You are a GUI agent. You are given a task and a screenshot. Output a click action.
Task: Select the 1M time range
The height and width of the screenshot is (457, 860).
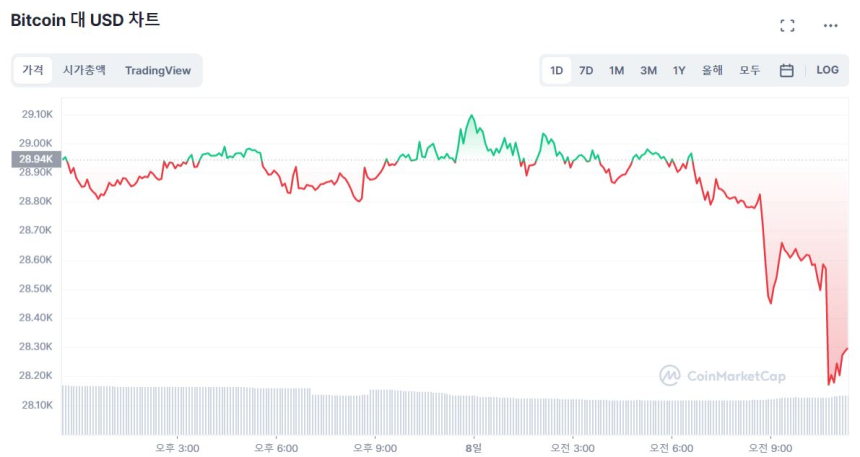pyautogui.click(x=616, y=70)
